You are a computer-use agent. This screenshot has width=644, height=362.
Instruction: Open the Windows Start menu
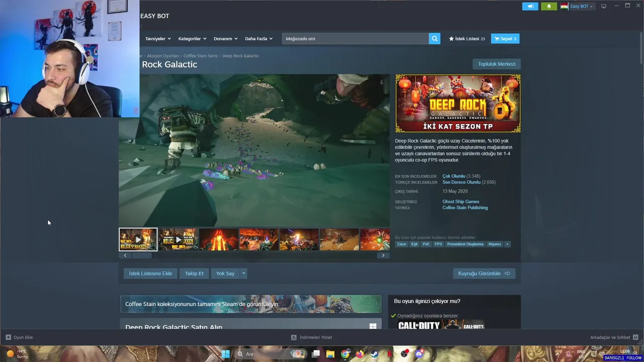225,354
